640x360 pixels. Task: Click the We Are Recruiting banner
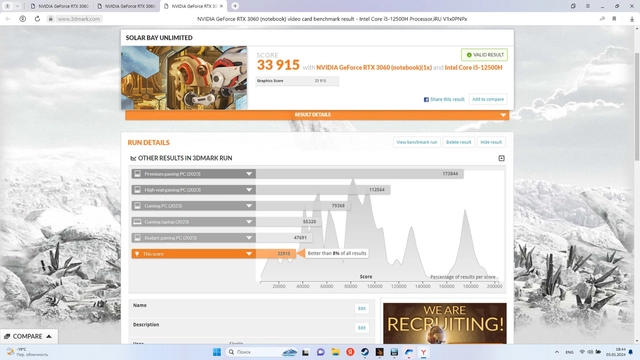(444, 323)
